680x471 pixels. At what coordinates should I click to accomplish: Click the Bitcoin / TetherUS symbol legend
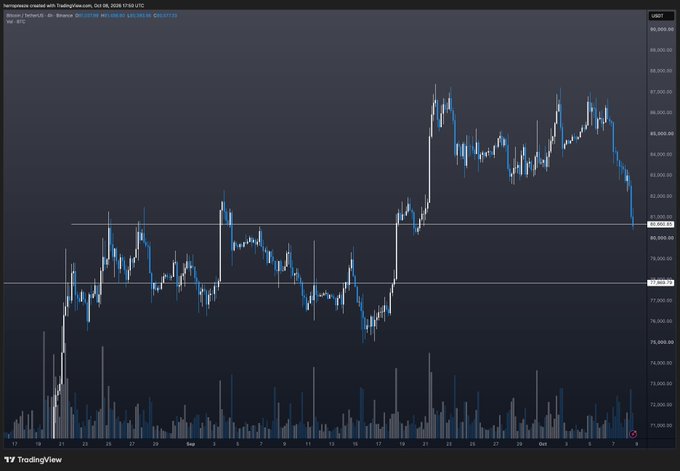coord(26,16)
